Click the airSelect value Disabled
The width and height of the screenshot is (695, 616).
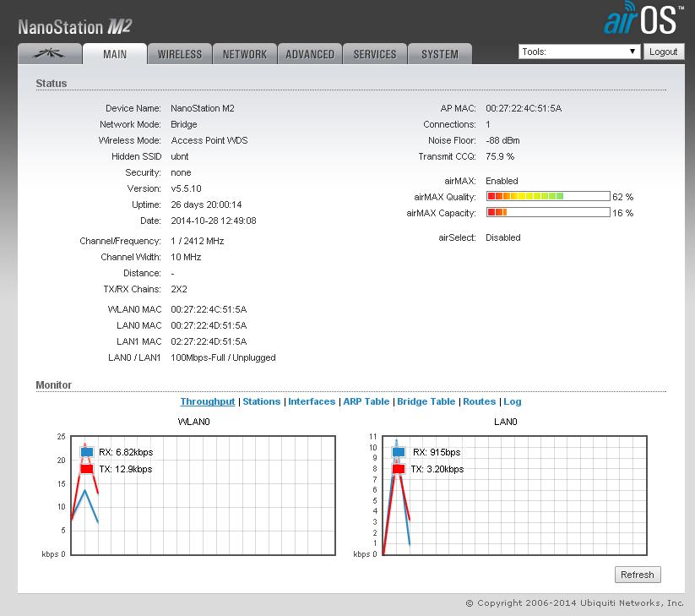coord(503,237)
